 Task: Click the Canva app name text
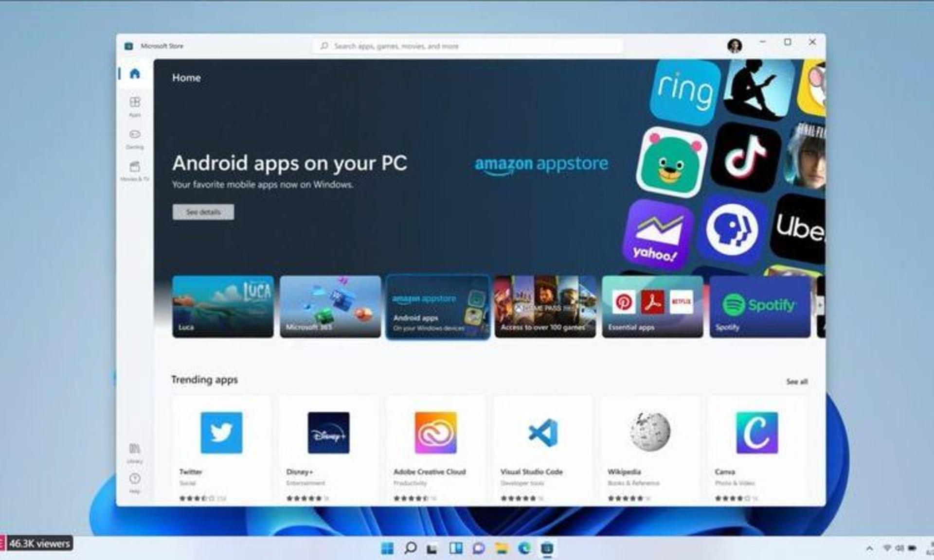tap(725, 472)
